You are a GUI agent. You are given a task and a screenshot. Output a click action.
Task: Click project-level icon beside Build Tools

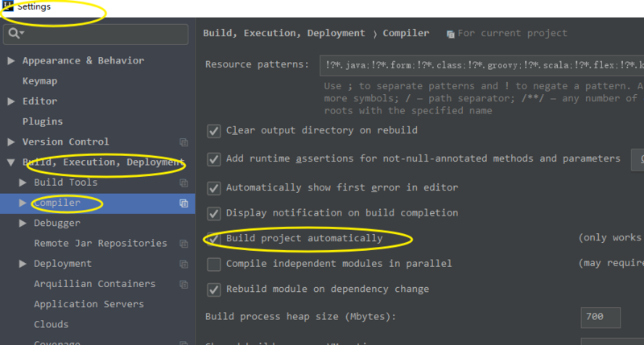pos(184,183)
